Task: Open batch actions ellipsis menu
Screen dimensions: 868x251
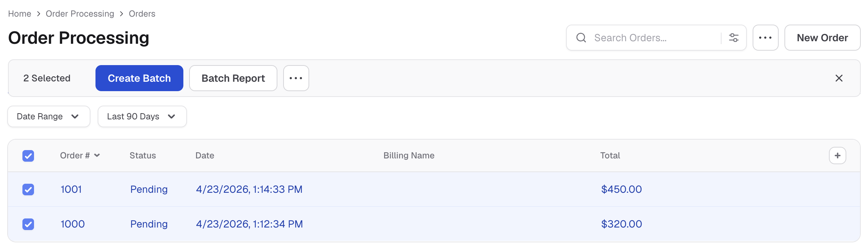Action: click(x=296, y=78)
